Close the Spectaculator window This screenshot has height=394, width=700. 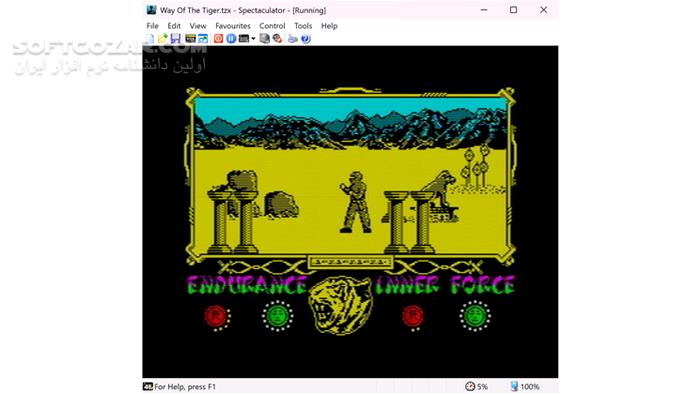pos(543,10)
